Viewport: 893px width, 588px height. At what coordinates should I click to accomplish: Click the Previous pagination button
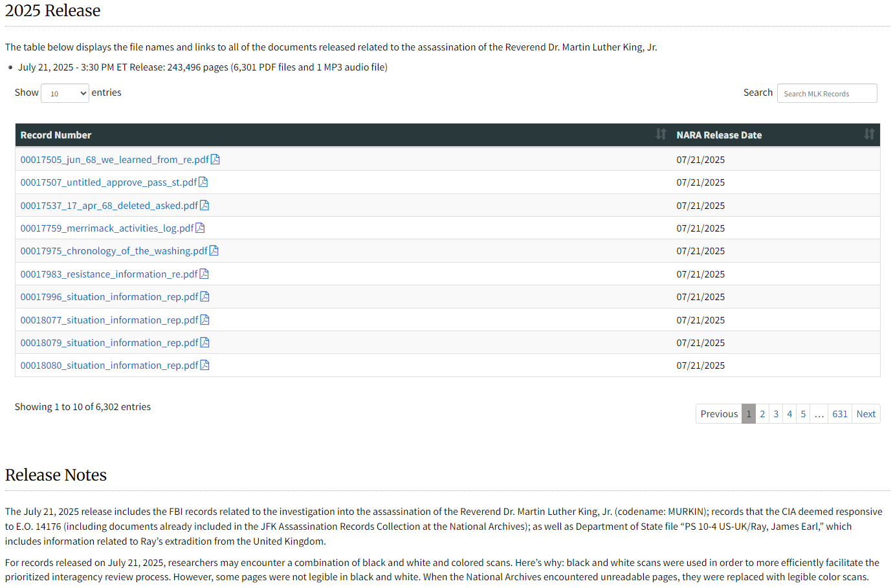[x=719, y=414]
